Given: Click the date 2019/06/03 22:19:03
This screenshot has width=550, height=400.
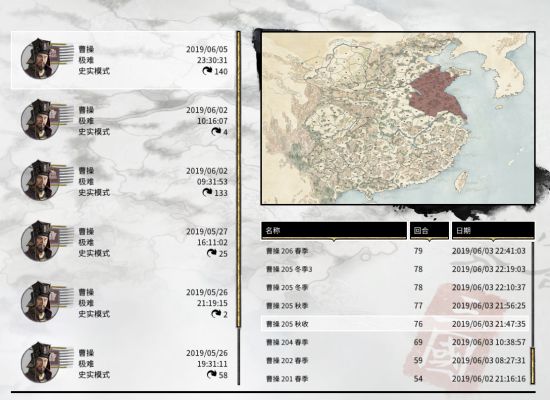Looking at the screenshot, I should click(489, 269).
